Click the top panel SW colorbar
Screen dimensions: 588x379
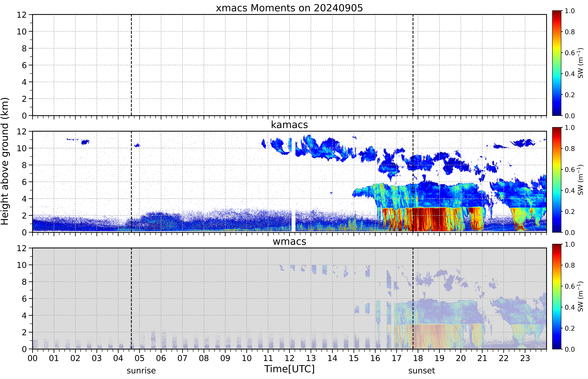(557, 63)
